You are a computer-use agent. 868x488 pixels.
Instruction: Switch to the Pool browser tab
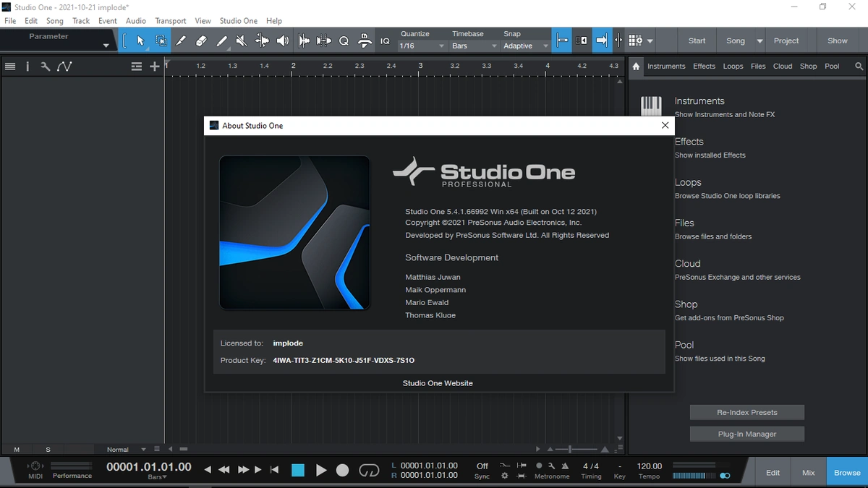[x=832, y=67]
